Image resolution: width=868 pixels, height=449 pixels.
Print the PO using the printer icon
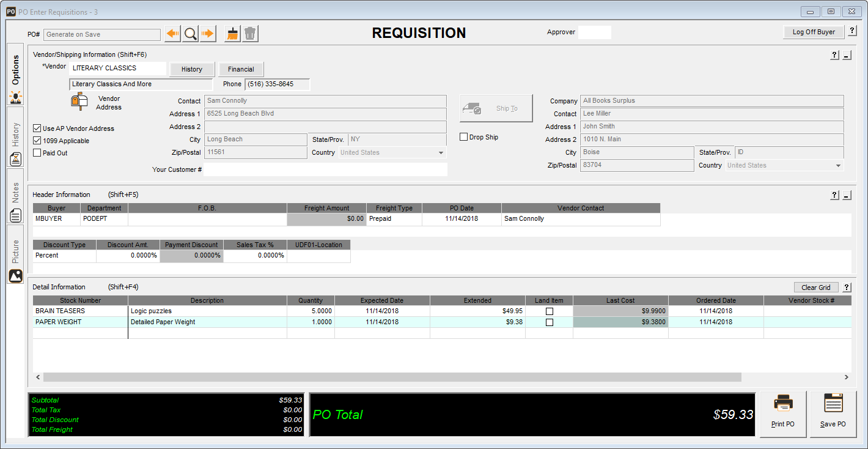783,405
